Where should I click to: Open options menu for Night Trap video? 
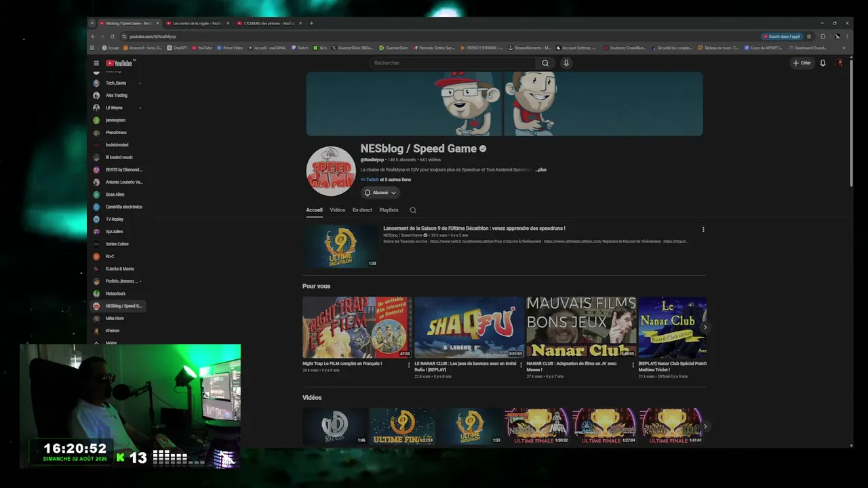409,365
